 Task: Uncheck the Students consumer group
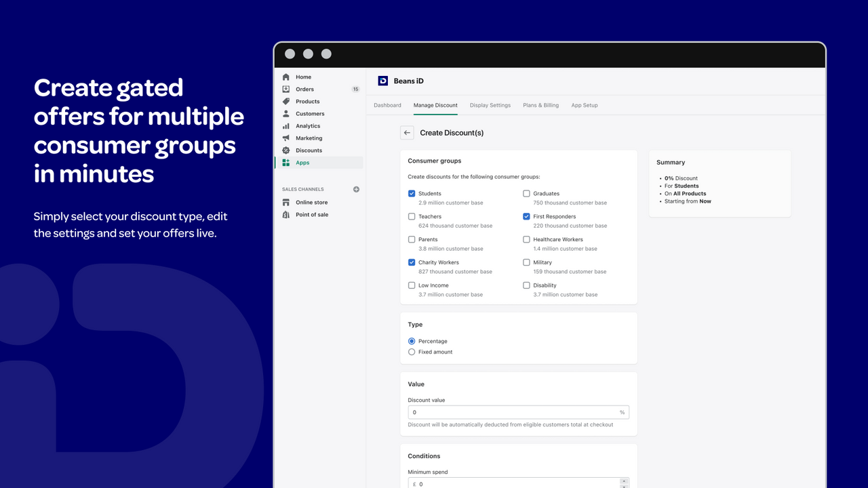pyautogui.click(x=412, y=194)
